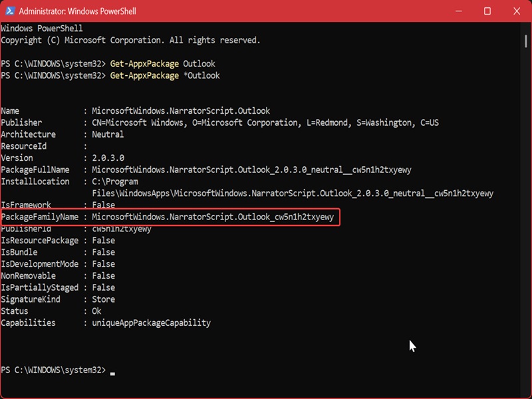The image size is (532, 399).
Task: Select the first "Get-AppxPackage Outlook" command without asterisk
Action: pos(162,64)
